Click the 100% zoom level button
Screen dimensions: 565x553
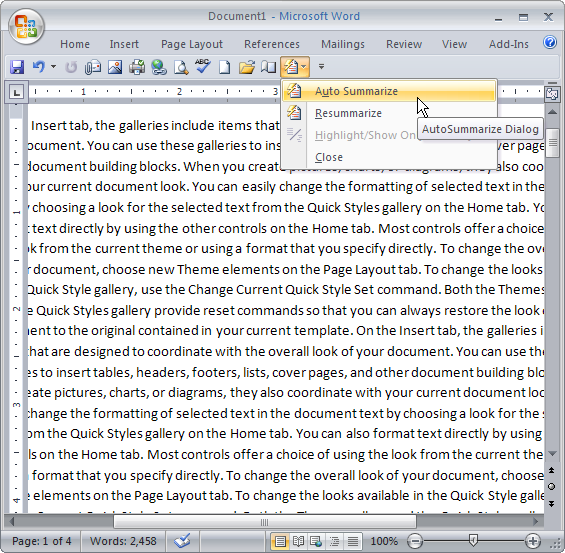tap(384, 541)
